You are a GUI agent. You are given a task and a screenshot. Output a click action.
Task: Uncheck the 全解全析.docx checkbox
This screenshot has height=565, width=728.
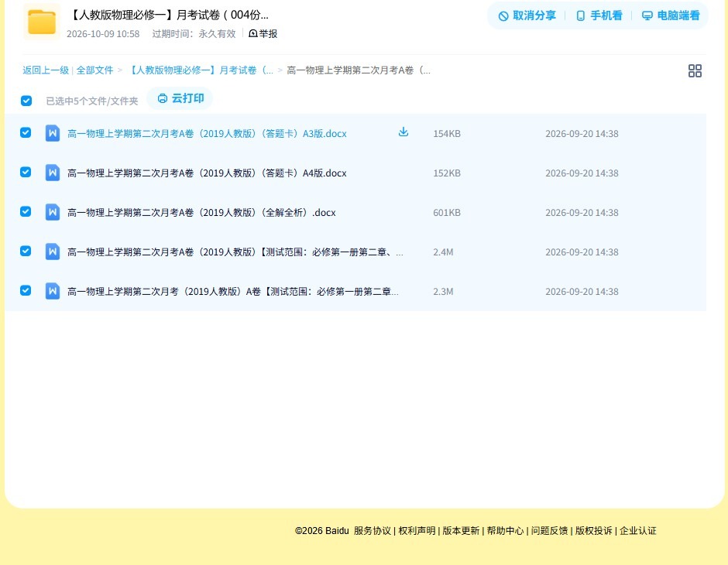pos(26,211)
